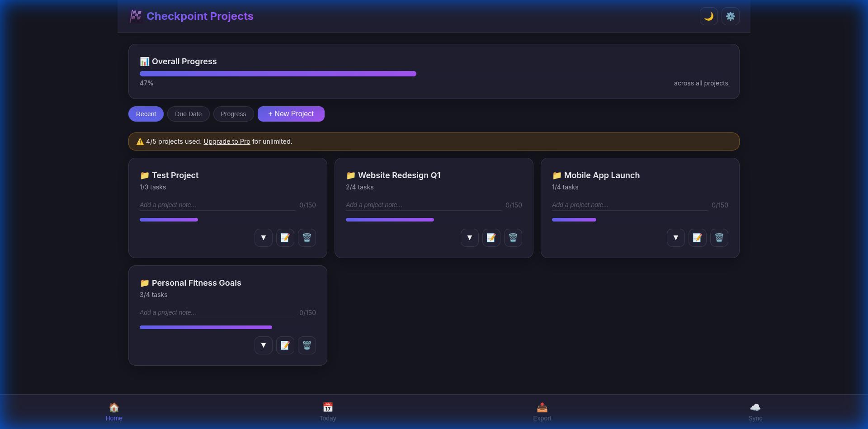Click the Mobile App Launch folder icon
The height and width of the screenshot is (429, 868).
tap(557, 175)
